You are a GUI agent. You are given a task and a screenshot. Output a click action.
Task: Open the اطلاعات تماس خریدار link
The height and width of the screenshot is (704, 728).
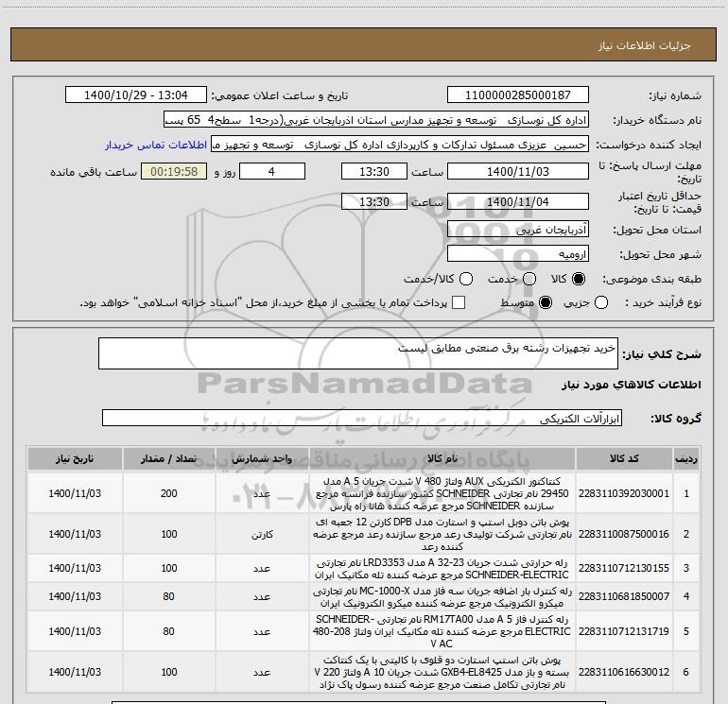click(156, 145)
